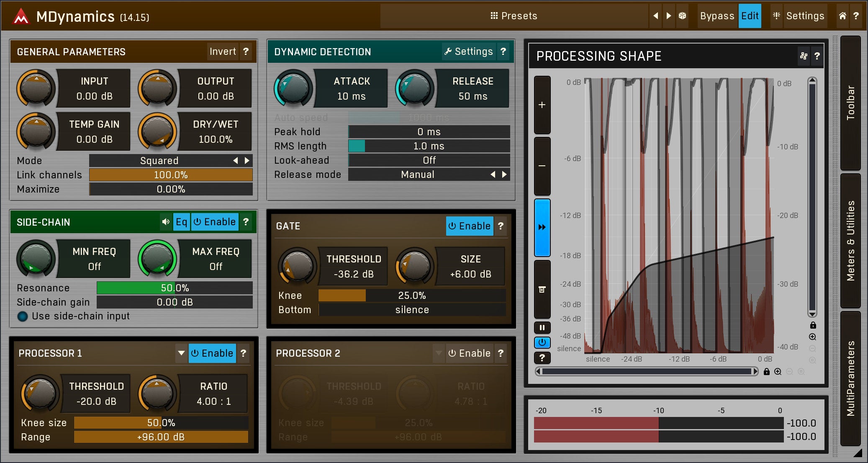Enable Processor 2
The height and width of the screenshot is (463, 868).
coord(469,353)
